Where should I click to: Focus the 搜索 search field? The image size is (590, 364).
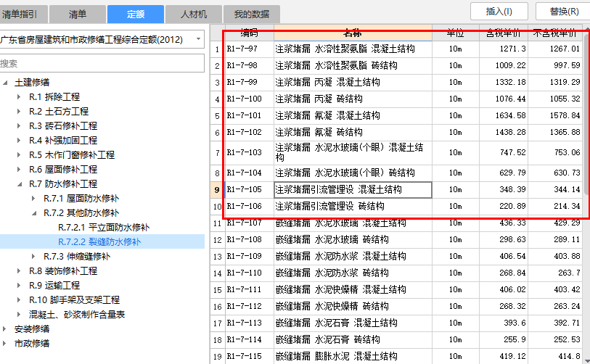[x=102, y=63]
